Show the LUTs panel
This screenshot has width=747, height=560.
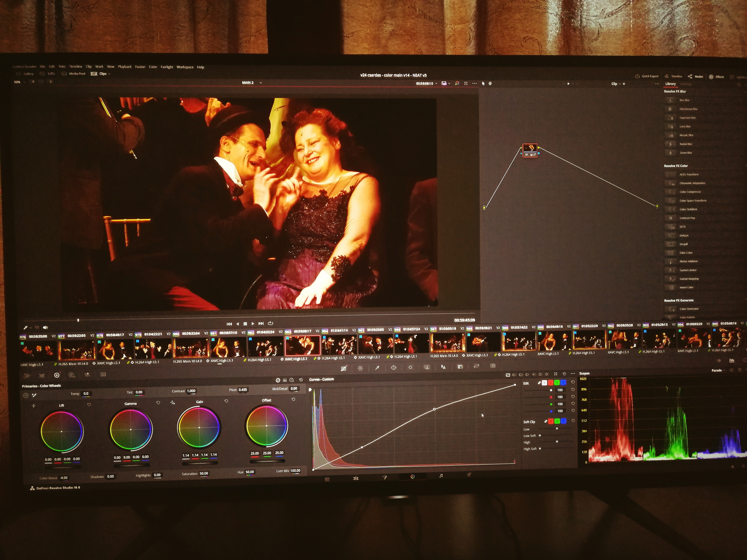[51, 74]
